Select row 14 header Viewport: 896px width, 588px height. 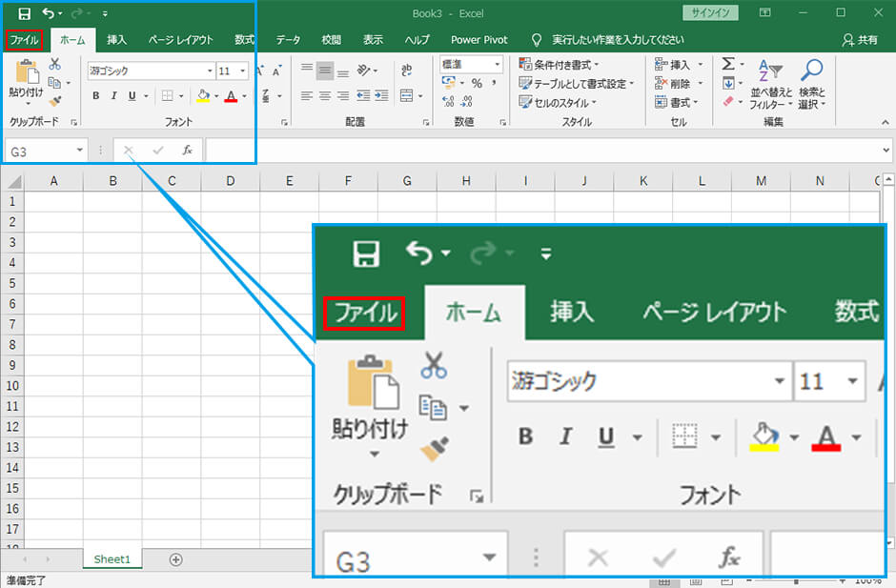tap(12, 467)
